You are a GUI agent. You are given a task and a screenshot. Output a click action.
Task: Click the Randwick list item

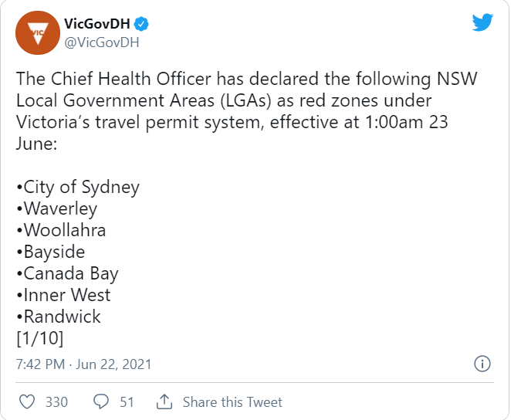pos(59,317)
